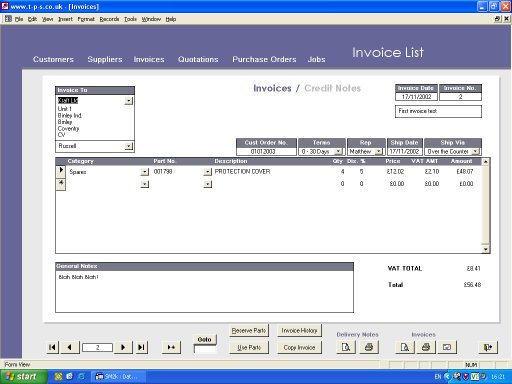Open the Help menu
The height and width of the screenshot is (384, 512).
171,19
